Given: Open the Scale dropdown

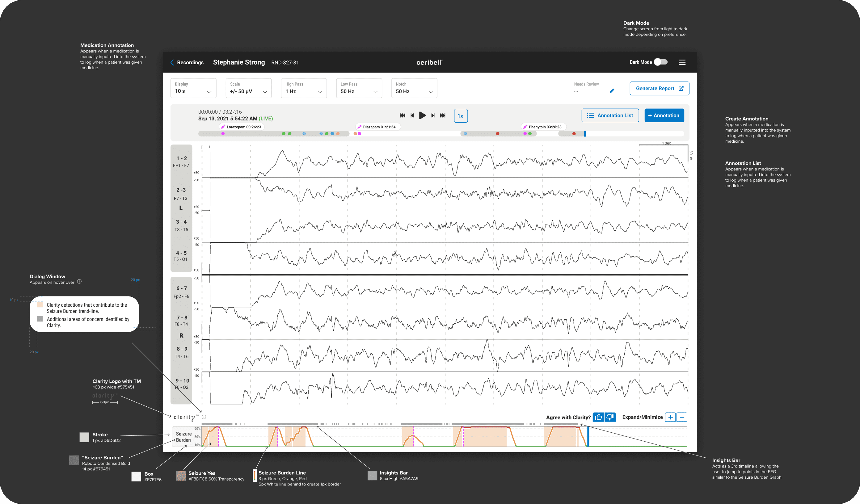Looking at the screenshot, I should click(x=248, y=88).
